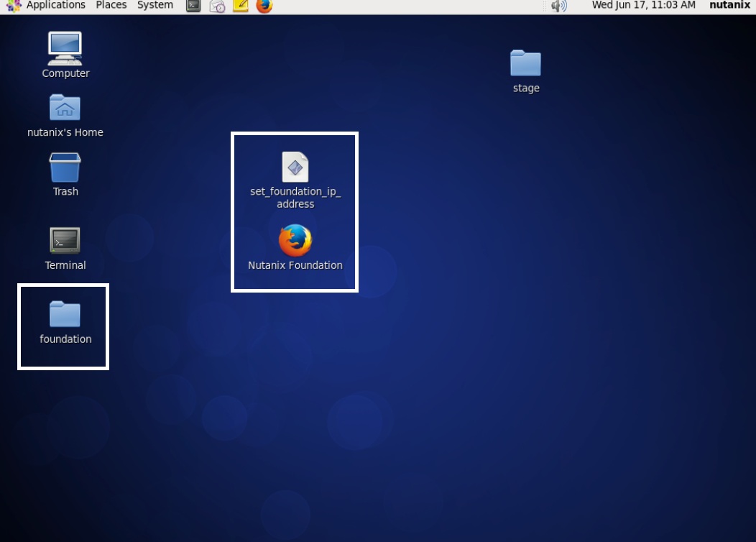The image size is (756, 542).
Task: Open the nutanix user menu
Action: point(729,5)
